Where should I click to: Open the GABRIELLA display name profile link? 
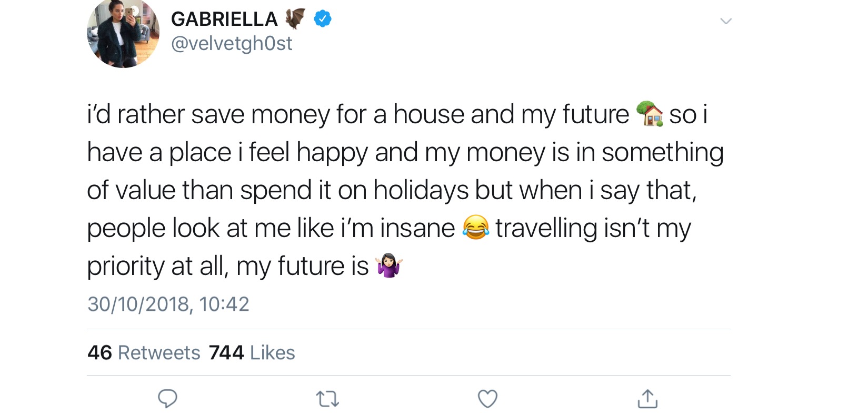[224, 19]
